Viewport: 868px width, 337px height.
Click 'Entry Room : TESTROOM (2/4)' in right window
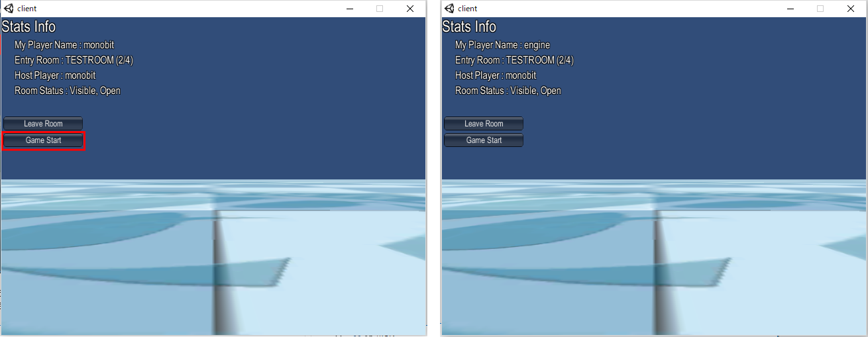(x=515, y=60)
